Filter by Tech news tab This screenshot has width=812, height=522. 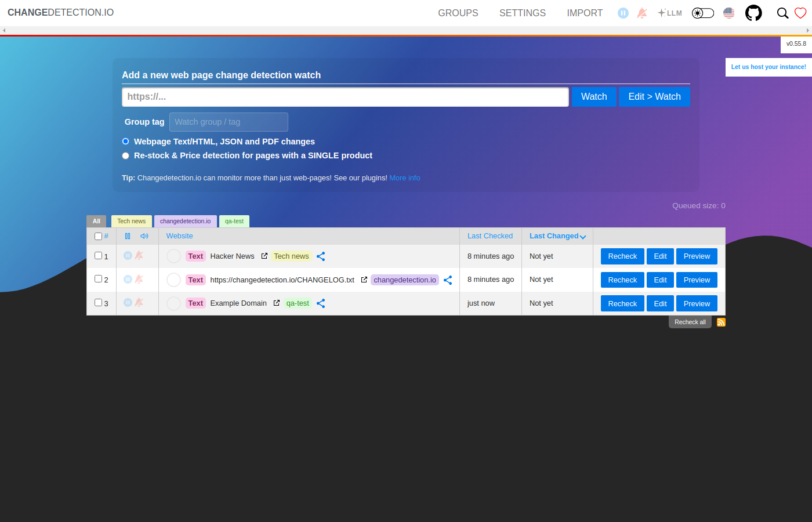[132, 221]
